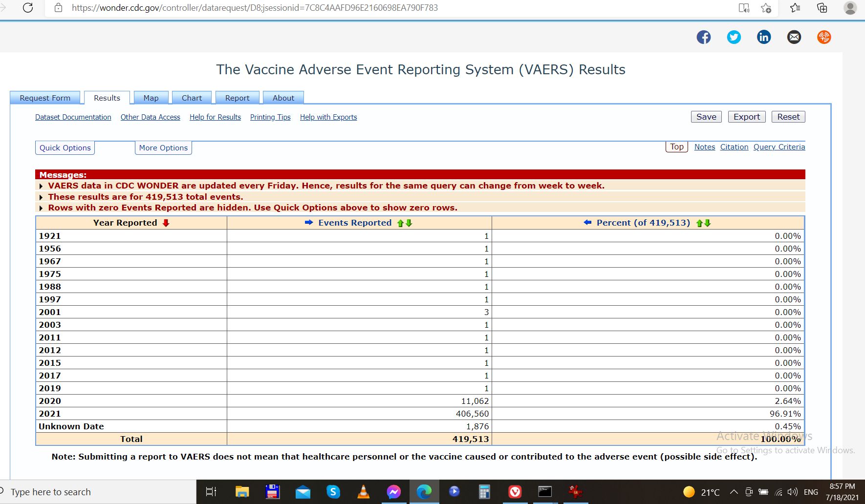
Task: Expand the 'updated every Friday' message triangle
Action: pyautogui.click(x=41, y=186)
